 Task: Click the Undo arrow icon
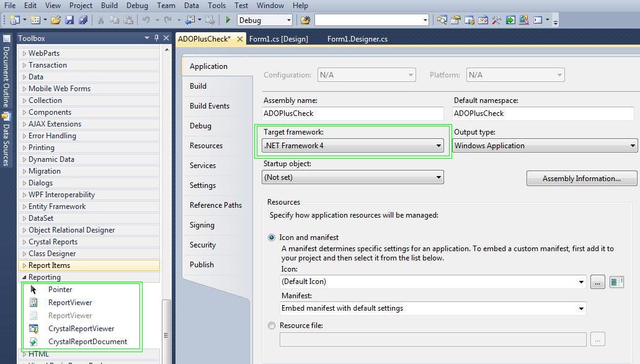[x=146, y=20]
